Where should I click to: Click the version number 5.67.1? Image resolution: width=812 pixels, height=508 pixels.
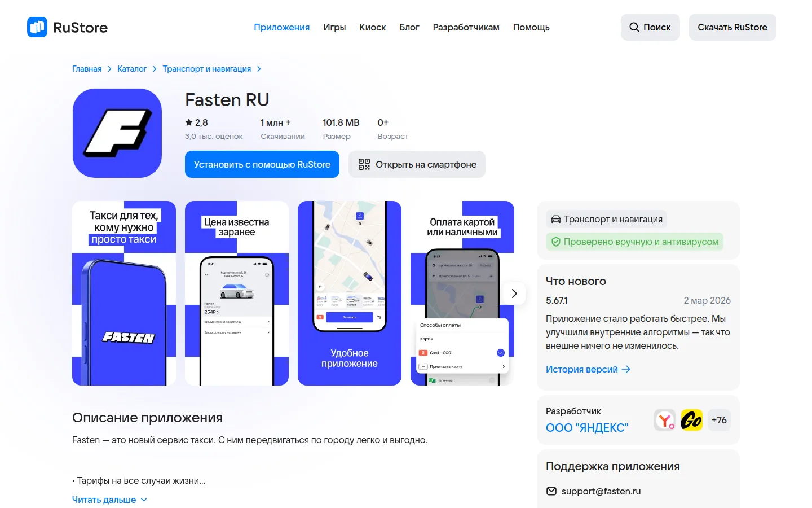coord(557,300)
